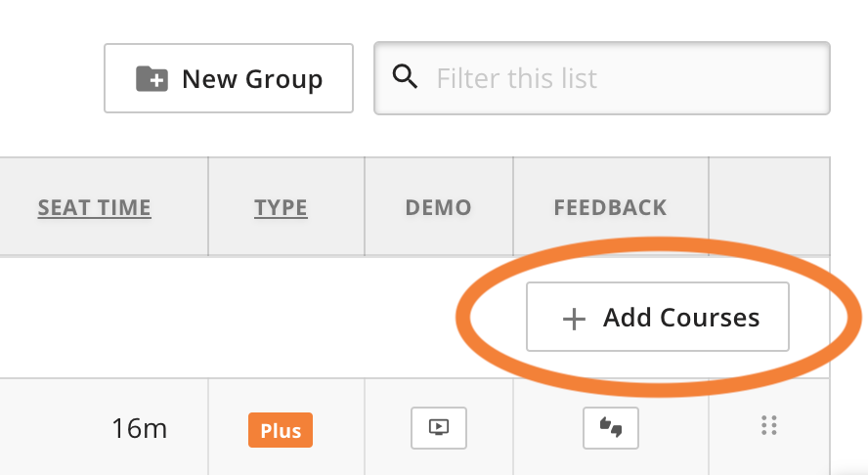Click the blank header cell beside FEEDBACK
The image size is (868, 475).
(x=769, y=206)
